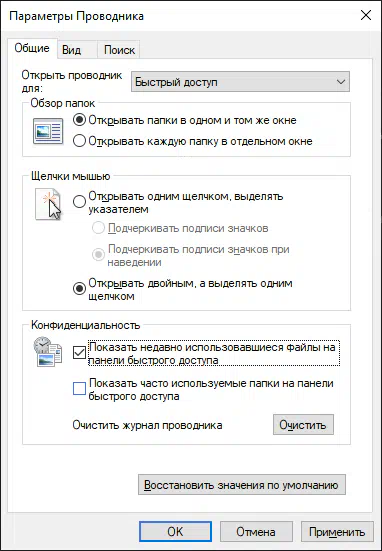
Task: Click the clock and files privacy icon
Action: [48, 352]
